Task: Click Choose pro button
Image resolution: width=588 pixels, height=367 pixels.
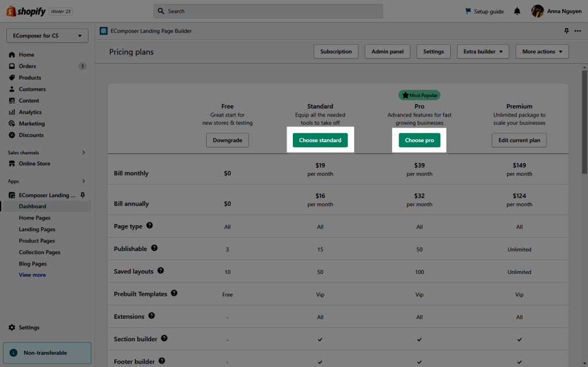Action: click(419, 140)
